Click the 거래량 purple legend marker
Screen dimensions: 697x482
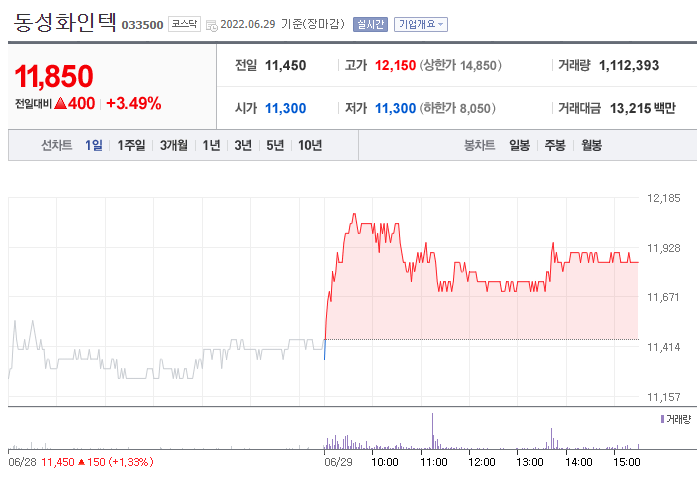pos(662,419)
